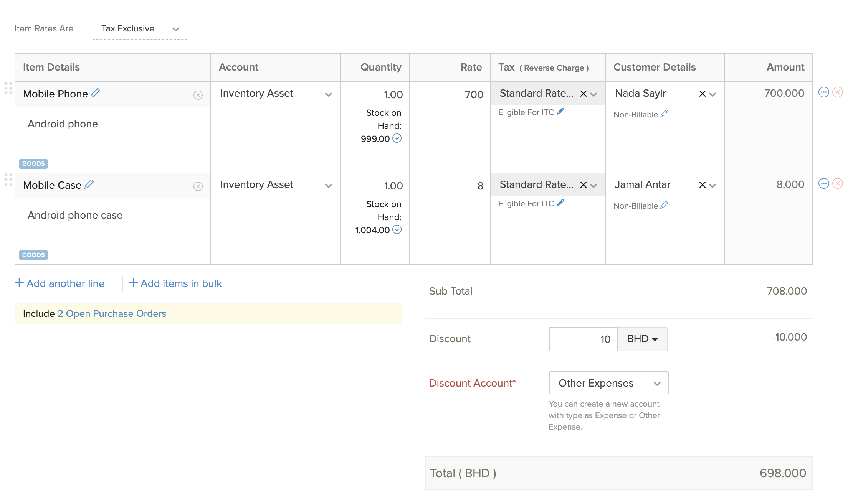Expand the Inventory Asset account dropdown for Mobile Phone

coord(328,94)
